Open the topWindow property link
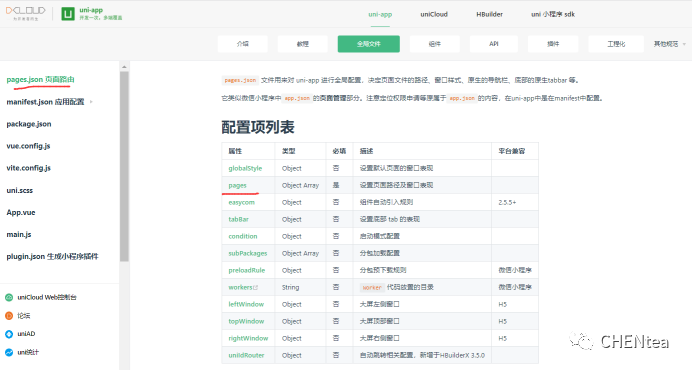This screenshot has height=370, width=692. 246,321
